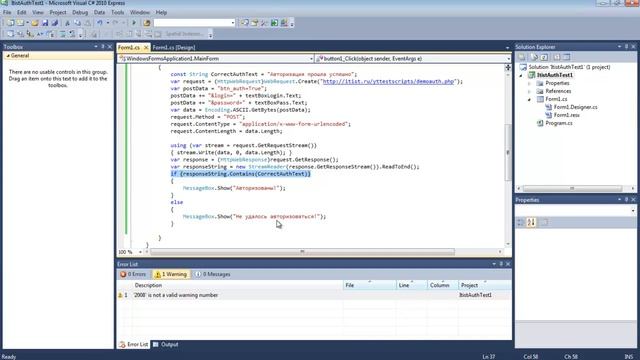
Task: Click the Open File folder icon
Action: (35, 23)
